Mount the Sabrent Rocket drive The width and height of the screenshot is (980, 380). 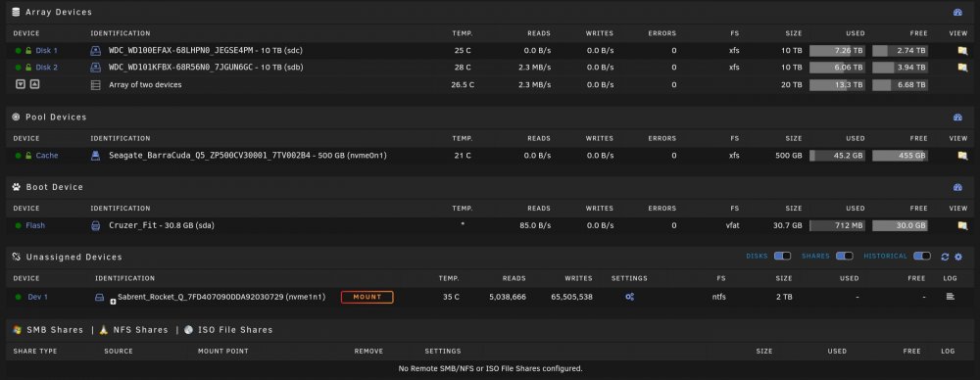tap(367, 297)
